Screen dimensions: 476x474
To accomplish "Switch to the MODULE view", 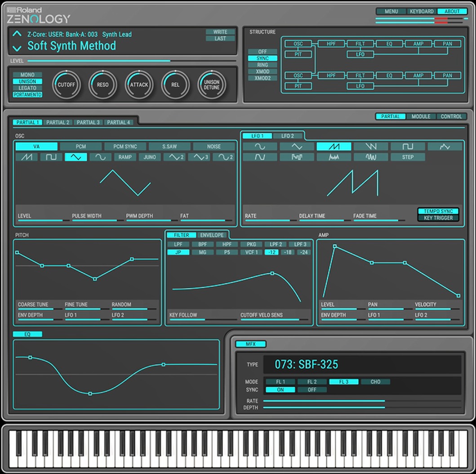I will pos(421,116).
